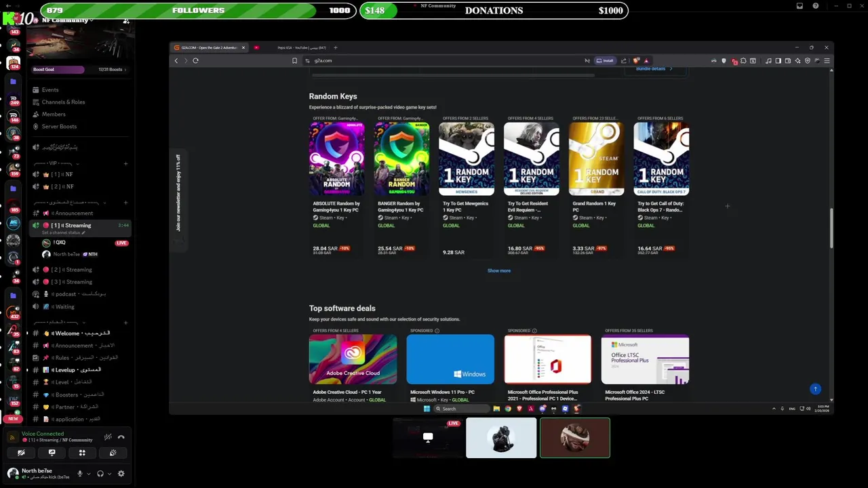Viewport: 868px width, 488px height.
Task: Click Boost Goal progress bar
Action: pyautogui.click(x=79, y=69)
